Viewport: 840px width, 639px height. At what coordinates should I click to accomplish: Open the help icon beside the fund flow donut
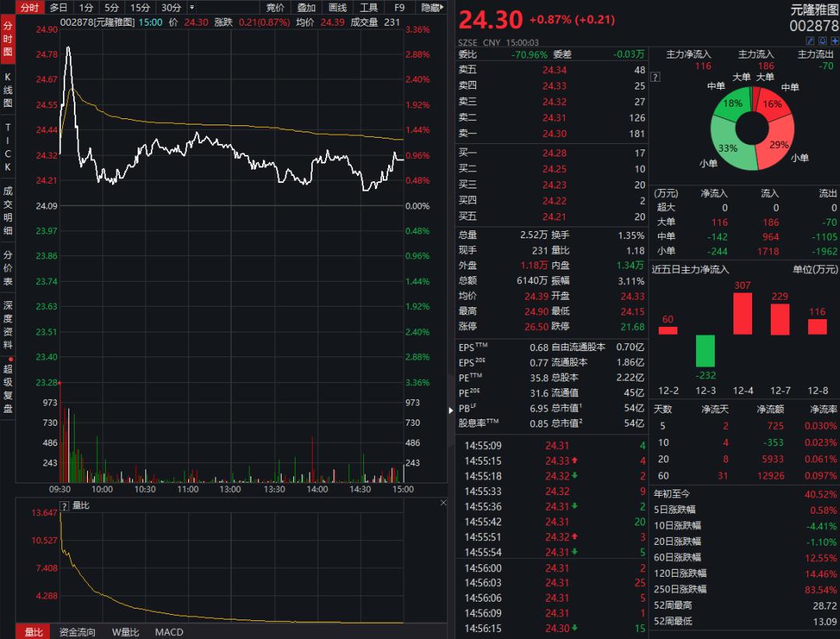[655, 77]
